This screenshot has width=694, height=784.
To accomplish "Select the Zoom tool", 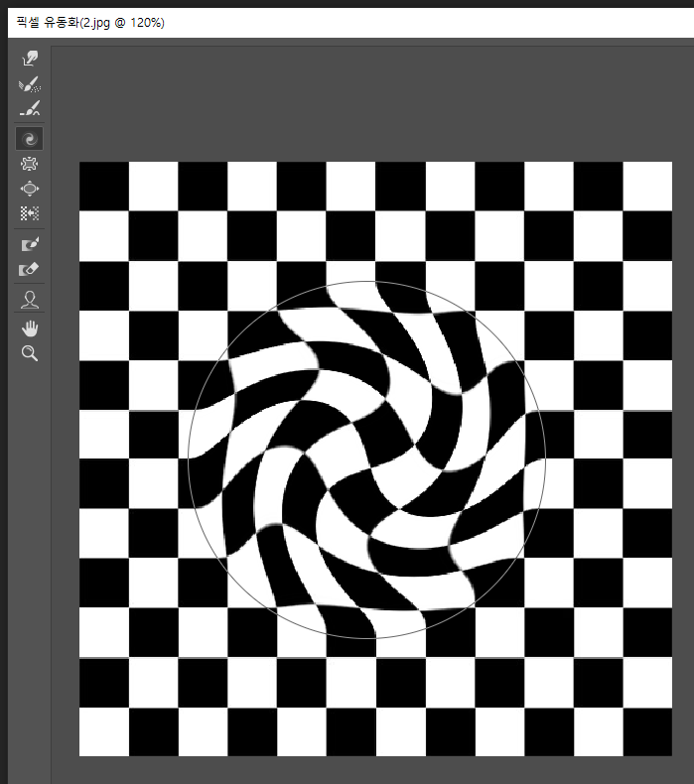I will [30, 353].
